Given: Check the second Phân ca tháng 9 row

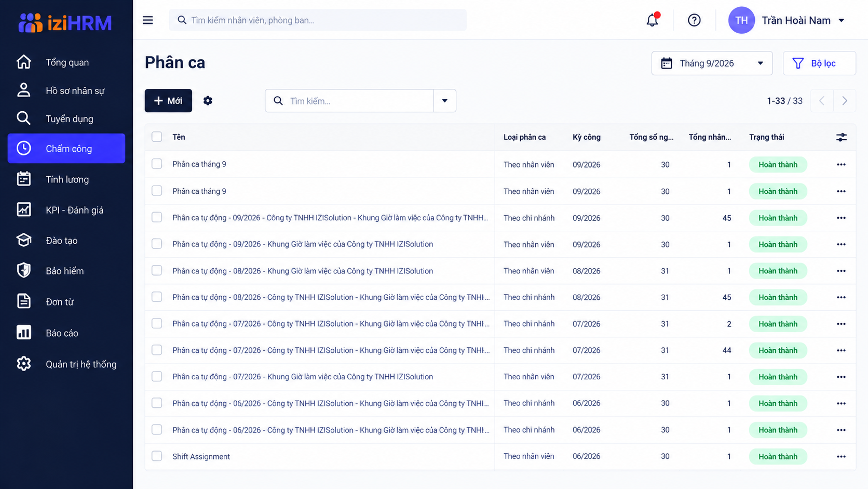Looking at the screenshot, I should pyautogui.click(x=157, y=191).
